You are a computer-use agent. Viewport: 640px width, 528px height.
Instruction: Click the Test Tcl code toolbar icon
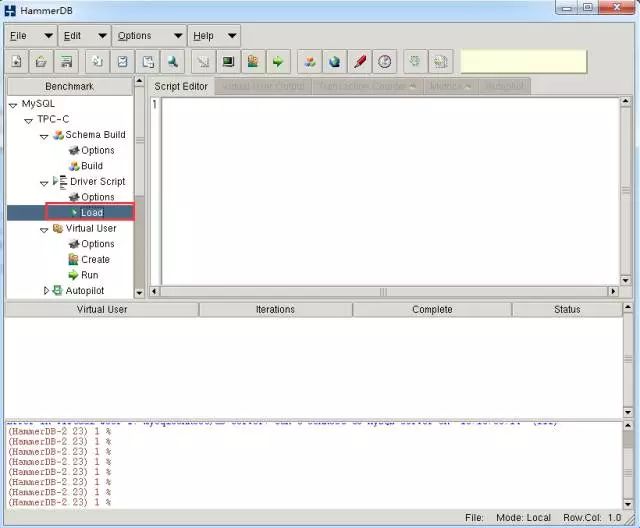[x=203, y=62]
